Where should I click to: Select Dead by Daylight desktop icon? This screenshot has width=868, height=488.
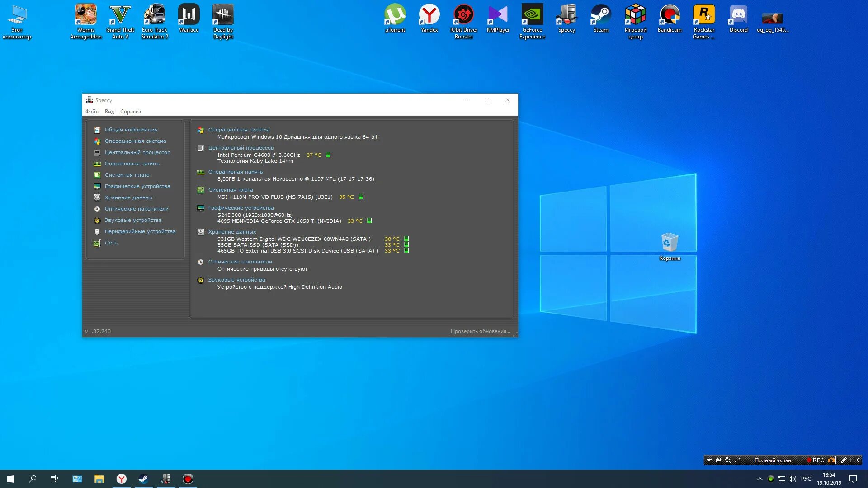(x=223, y=21)
